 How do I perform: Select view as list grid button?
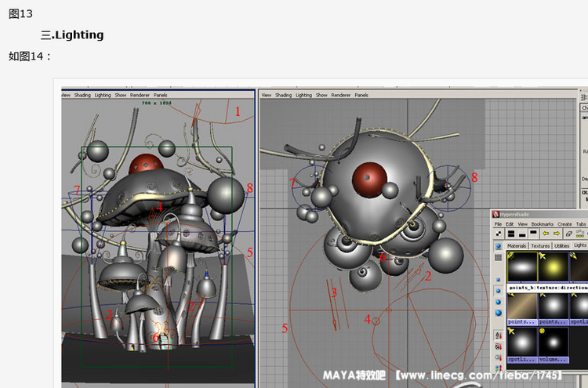coord(499,258)
